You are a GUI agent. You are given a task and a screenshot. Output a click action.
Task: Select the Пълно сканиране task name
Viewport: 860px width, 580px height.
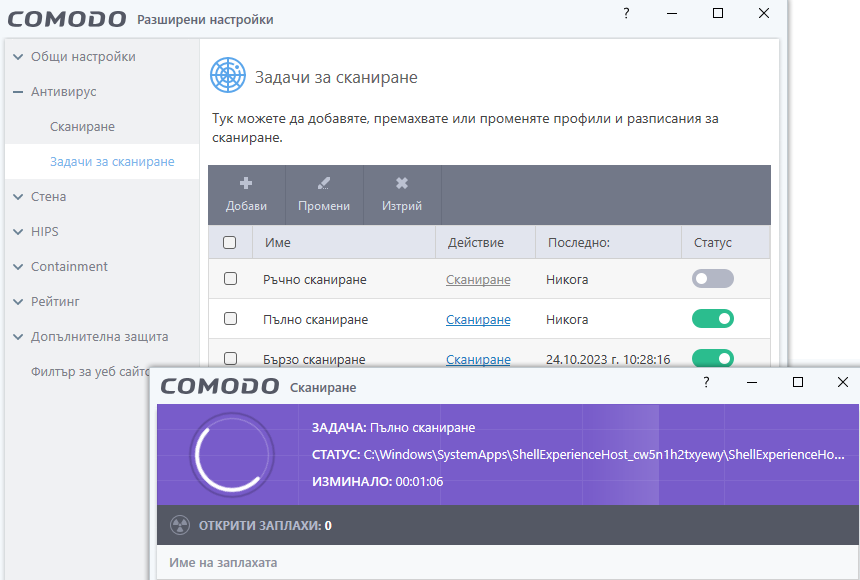pyautogui.click(x=315, y=319)
